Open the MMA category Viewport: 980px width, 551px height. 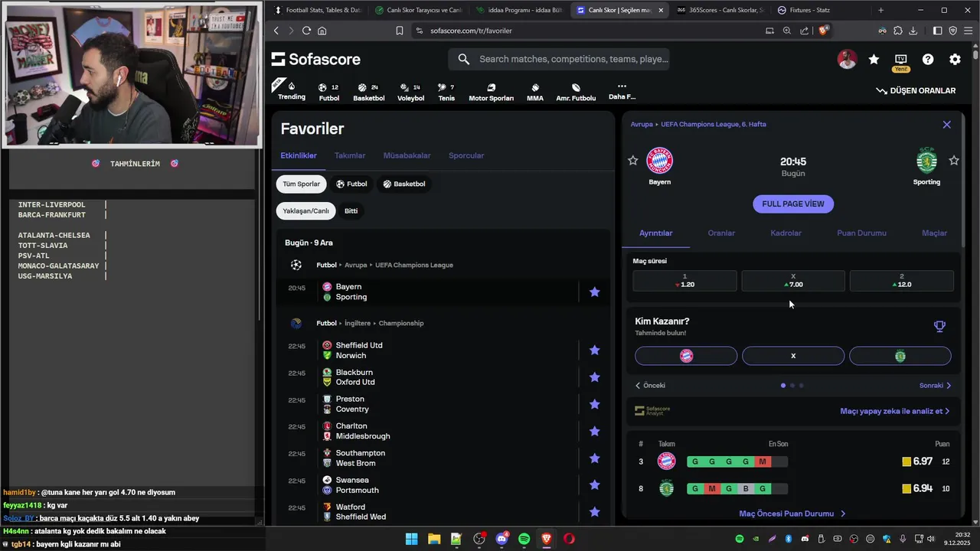coord(535,92)
